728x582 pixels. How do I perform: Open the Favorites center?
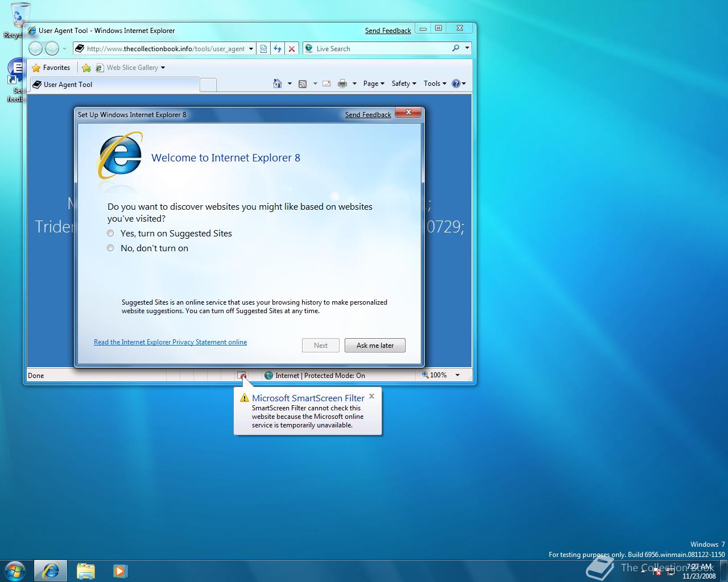(51, 68)
